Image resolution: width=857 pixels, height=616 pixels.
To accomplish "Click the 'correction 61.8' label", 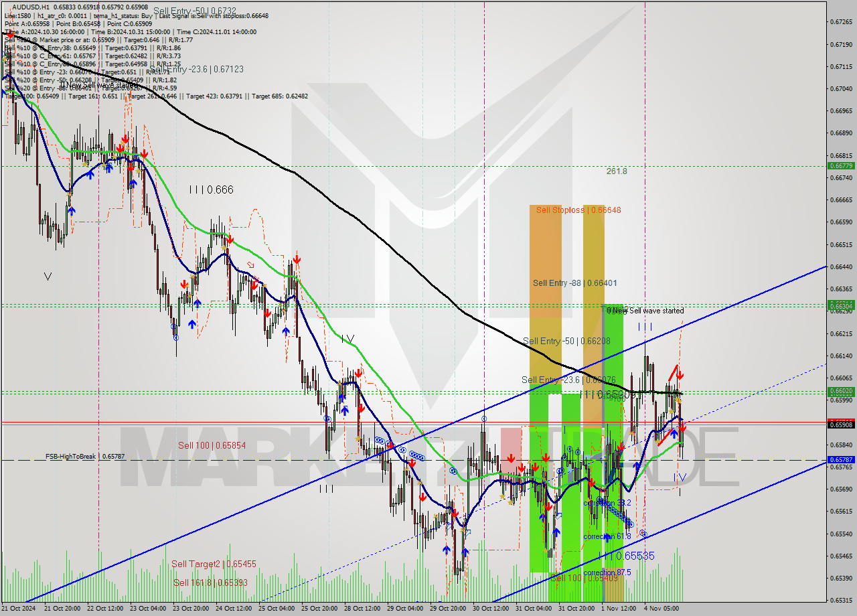I will pos(607,537).
